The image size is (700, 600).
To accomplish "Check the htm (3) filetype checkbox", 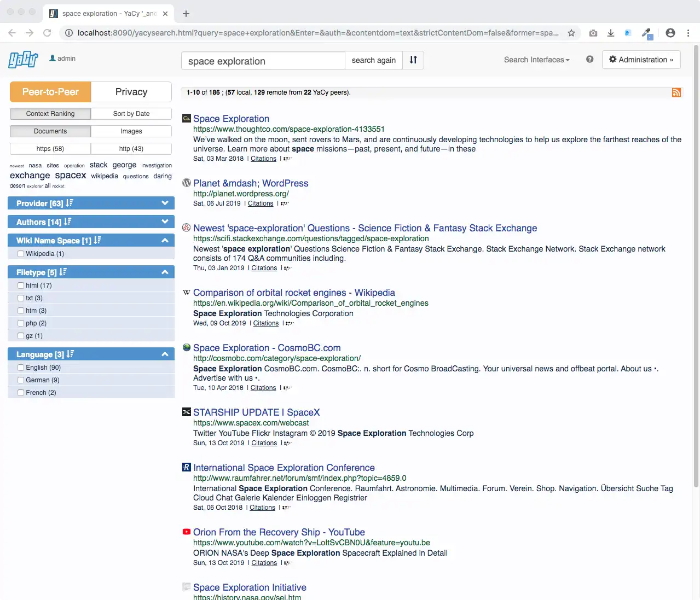I will click(x=21, y=311).
